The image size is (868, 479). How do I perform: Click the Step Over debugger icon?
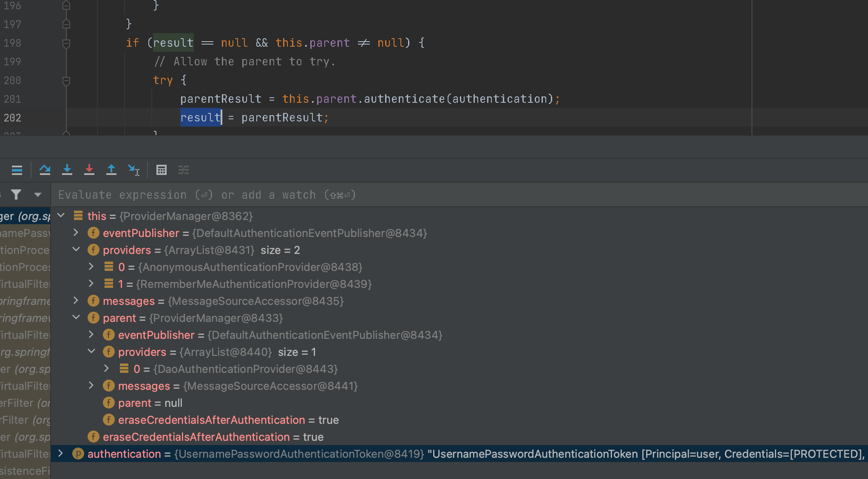tap(45, 170)
